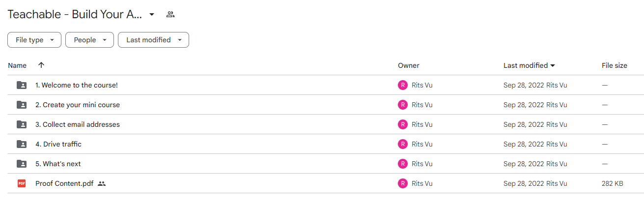The width and height of the screenshot is (644, 207).
Task: Open the Proof Content.pdf file
Action: (64, 183)
